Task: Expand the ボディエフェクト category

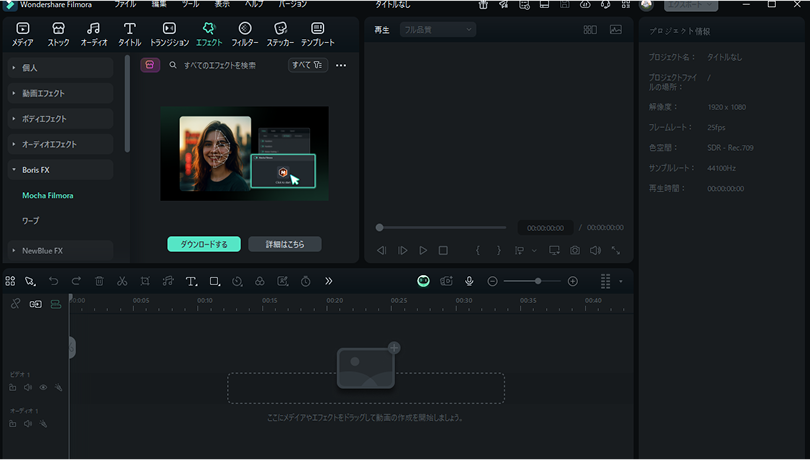Action: pos(60,118)
